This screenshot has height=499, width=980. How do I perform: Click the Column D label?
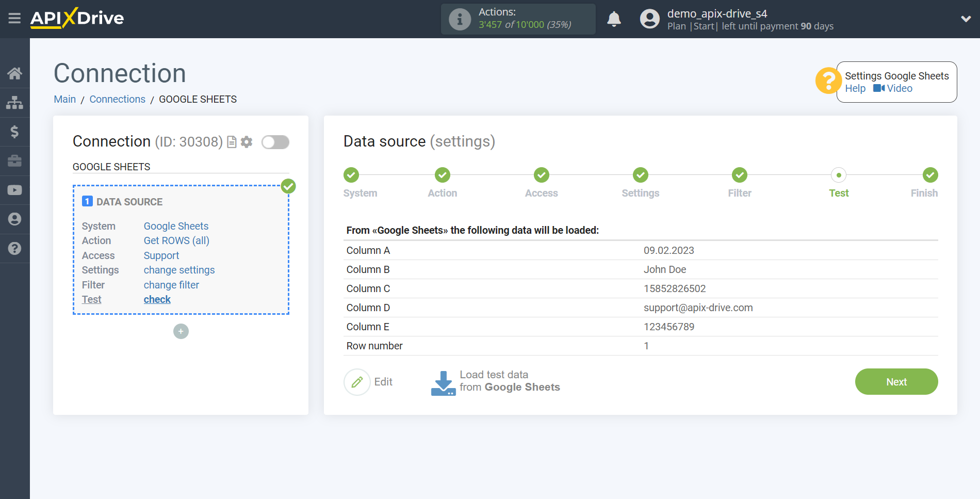point(368,308)
